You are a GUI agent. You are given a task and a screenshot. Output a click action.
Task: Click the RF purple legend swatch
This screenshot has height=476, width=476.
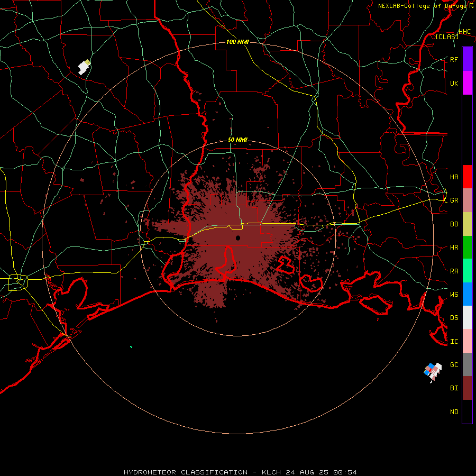(467, 59)
